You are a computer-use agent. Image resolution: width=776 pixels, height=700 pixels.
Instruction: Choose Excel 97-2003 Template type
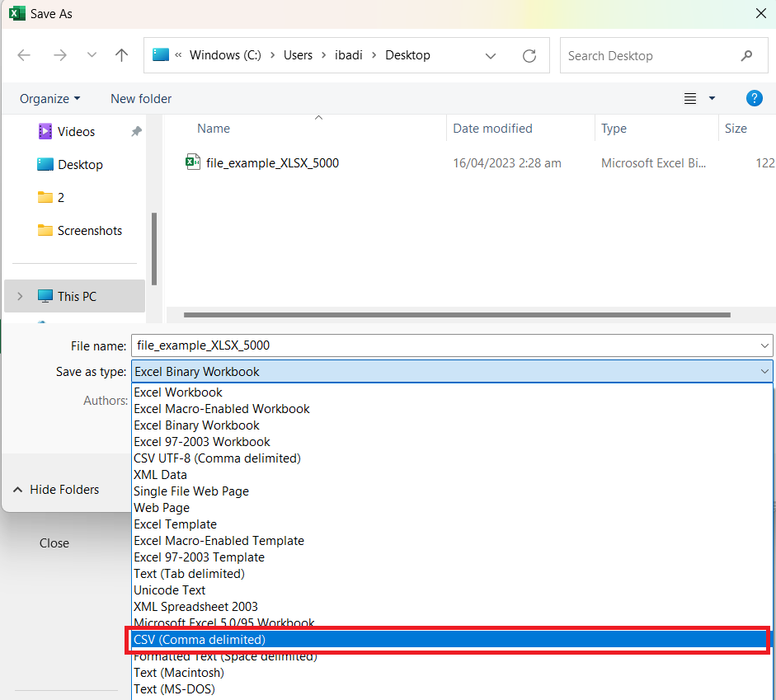[452, 557]
